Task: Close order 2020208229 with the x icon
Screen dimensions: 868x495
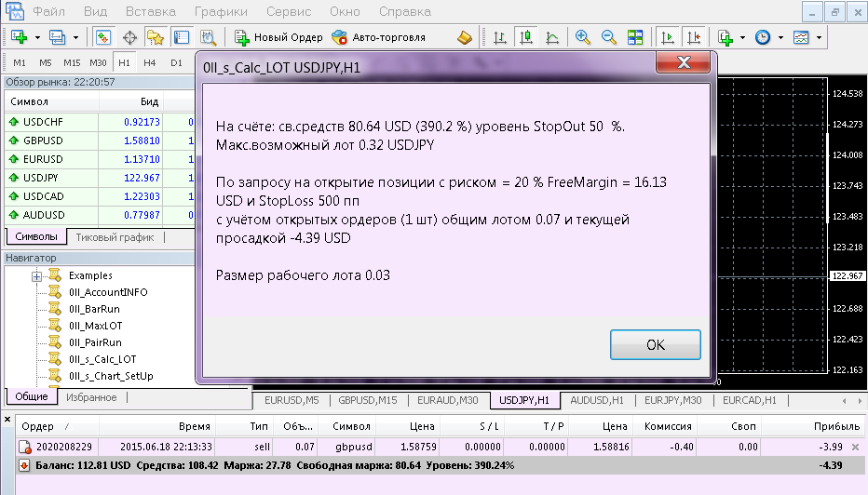Action: point(855,447)
